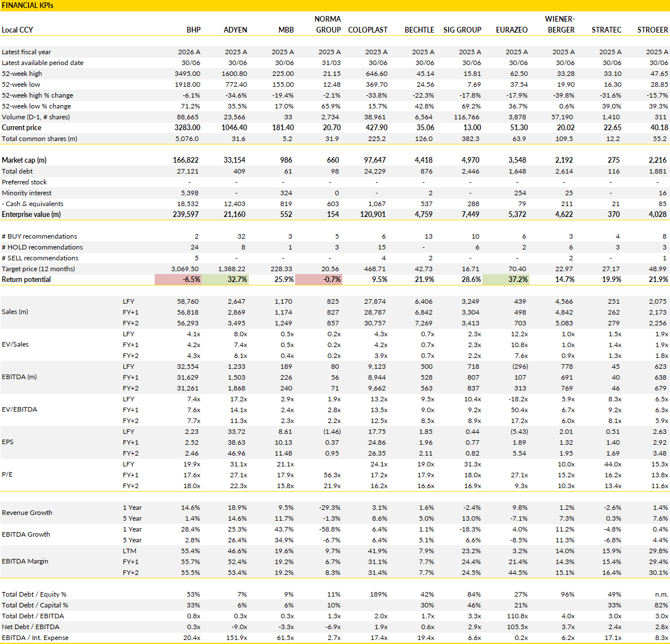This screenshot has height=644, width=670.
Task: Click the # BUY recommendations label
Action: pos(39,236)
